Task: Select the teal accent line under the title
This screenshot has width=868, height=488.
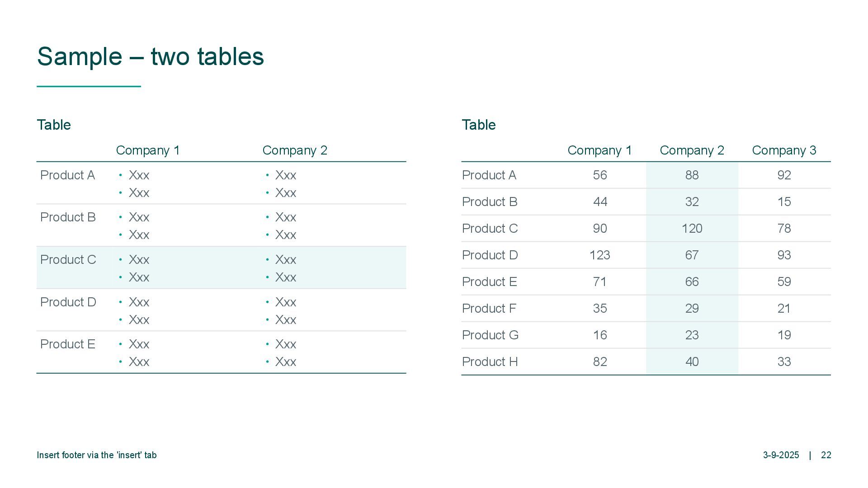Action: [x=89, y=86]
